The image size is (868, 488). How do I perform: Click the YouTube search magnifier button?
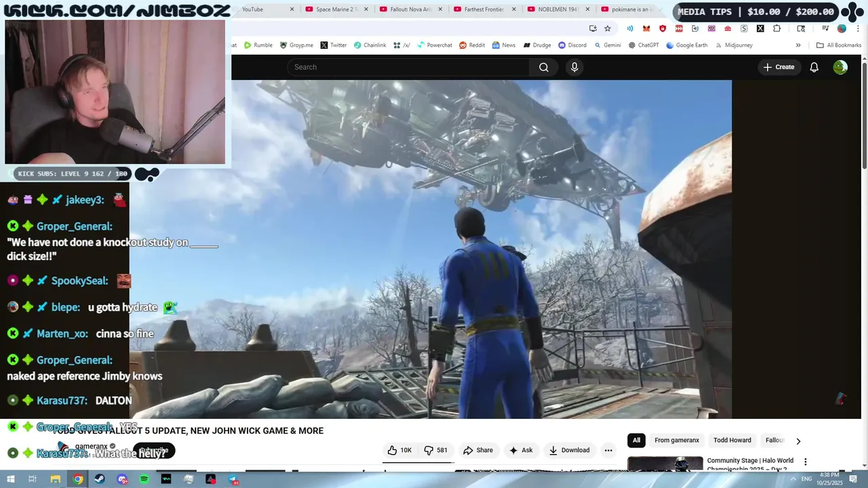coord(544,67)
